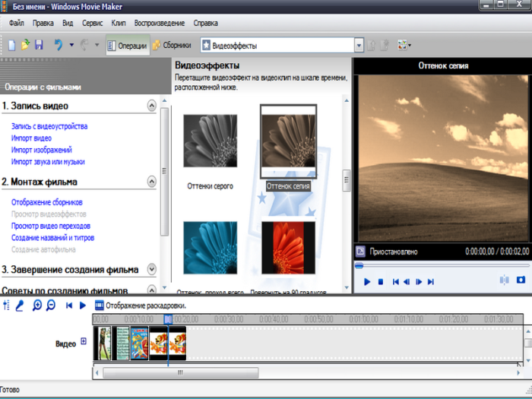This screenshot has width=532, height=399.
Task: Click the Импорт изображений link
Action: (x=42, y=150)
